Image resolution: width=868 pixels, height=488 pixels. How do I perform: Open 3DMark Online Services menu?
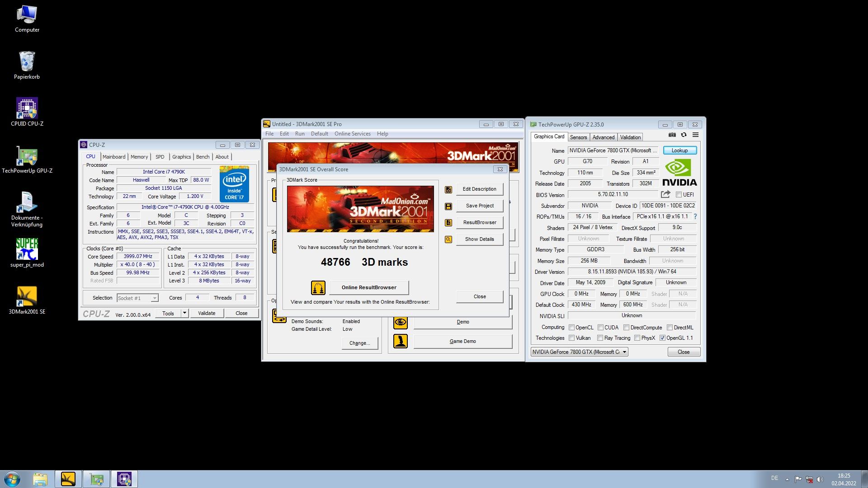point(353,134)
